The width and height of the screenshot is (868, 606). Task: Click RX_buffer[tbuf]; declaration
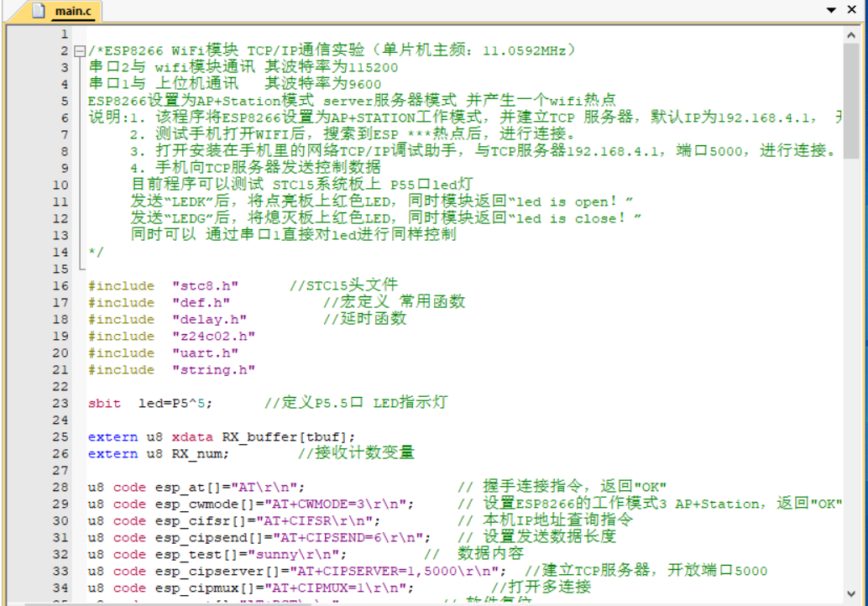tap(289, 436)
